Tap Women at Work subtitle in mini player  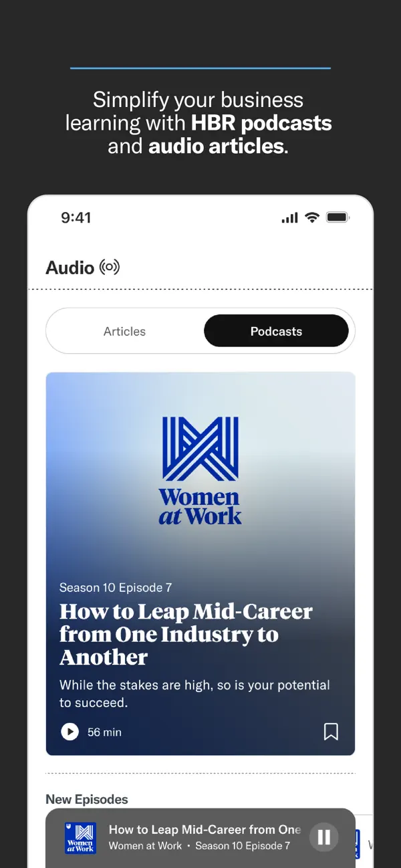[x=145, y=846]
